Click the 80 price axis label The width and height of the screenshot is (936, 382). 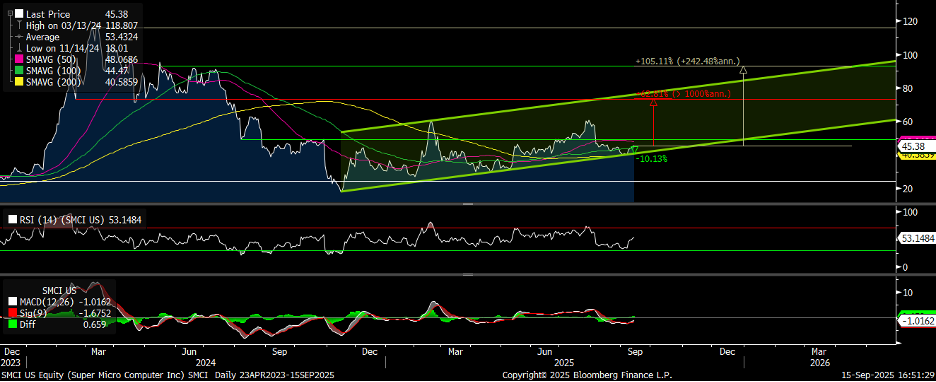tap(908, 88)
